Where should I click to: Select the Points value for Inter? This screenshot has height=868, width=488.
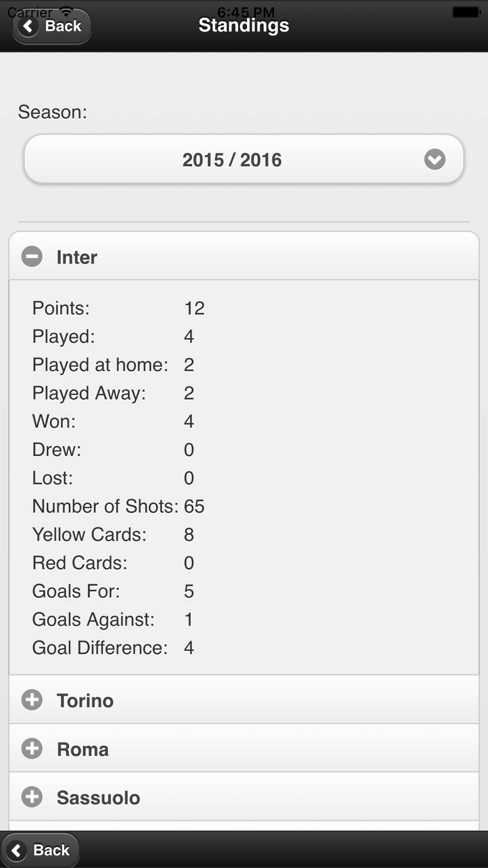194,309
